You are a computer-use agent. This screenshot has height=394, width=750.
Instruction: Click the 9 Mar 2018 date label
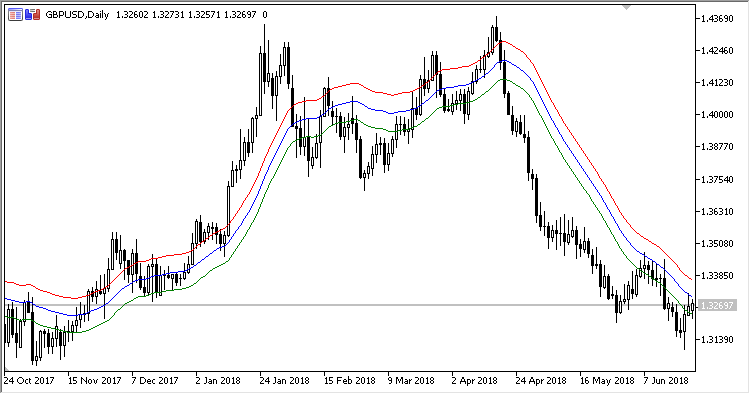point(411,381)
